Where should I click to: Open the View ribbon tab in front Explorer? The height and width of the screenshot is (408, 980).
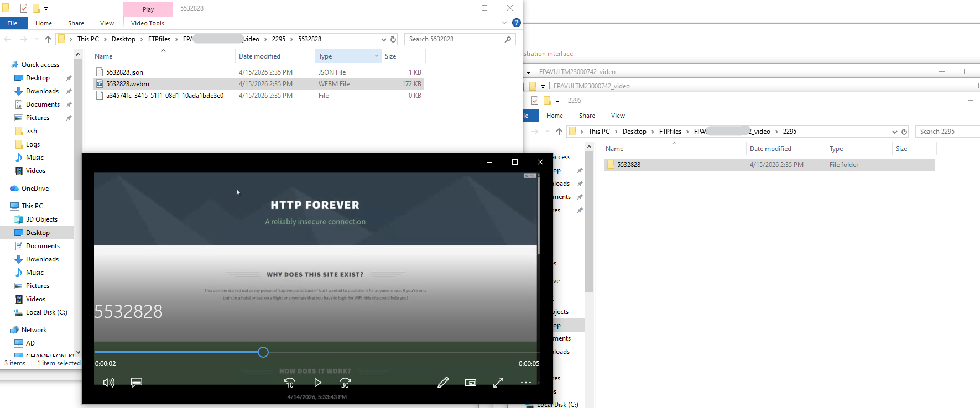pyautogui.click(x=107, y=23)
